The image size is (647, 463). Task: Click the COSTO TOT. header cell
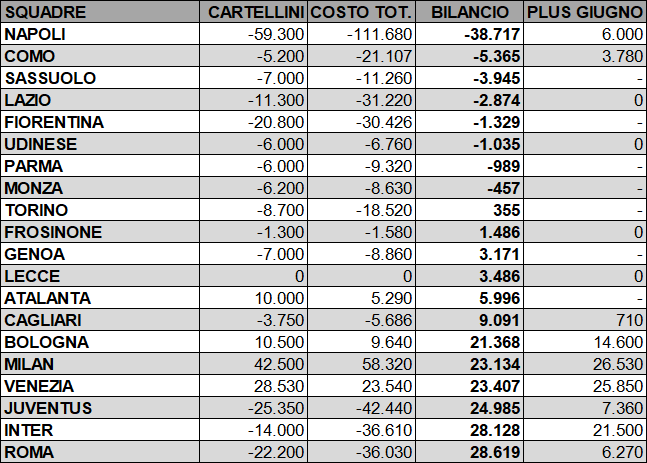tap(361, 12)
